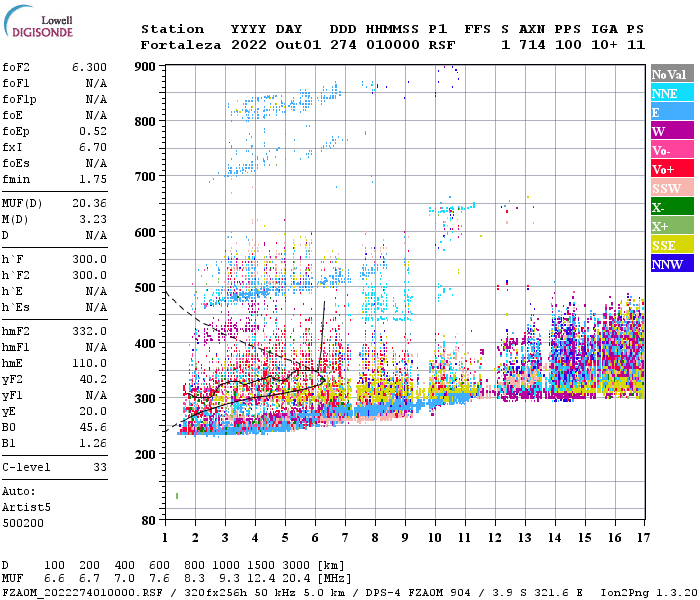Click the fmin value 1.75
Viewport: 700px width, 600px height.
pyautogui.click(x=93, y=179)
